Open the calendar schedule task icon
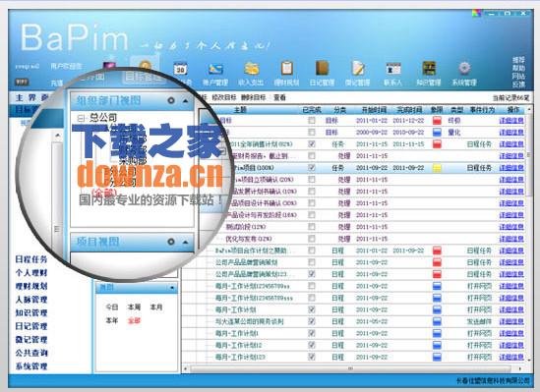540x392 pixels. pos(180,69)
